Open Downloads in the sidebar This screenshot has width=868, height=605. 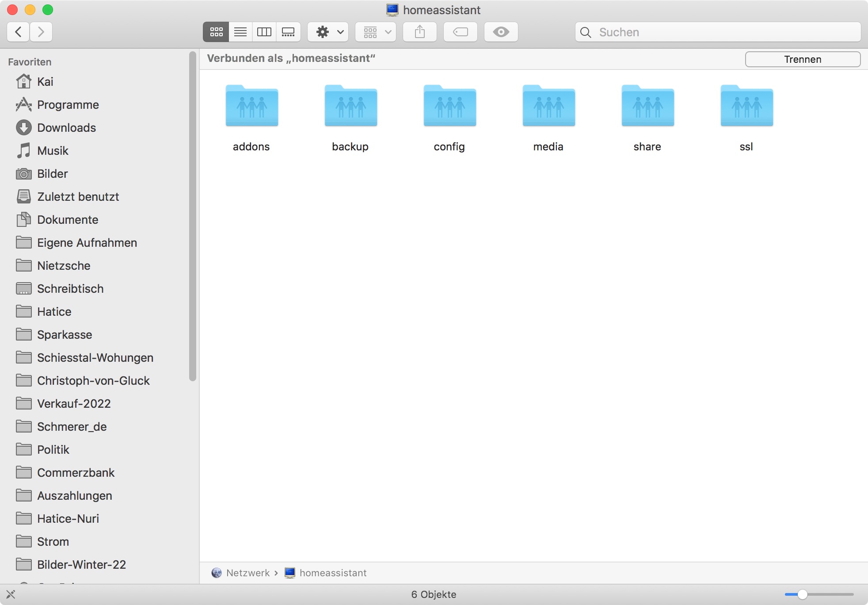66,128
